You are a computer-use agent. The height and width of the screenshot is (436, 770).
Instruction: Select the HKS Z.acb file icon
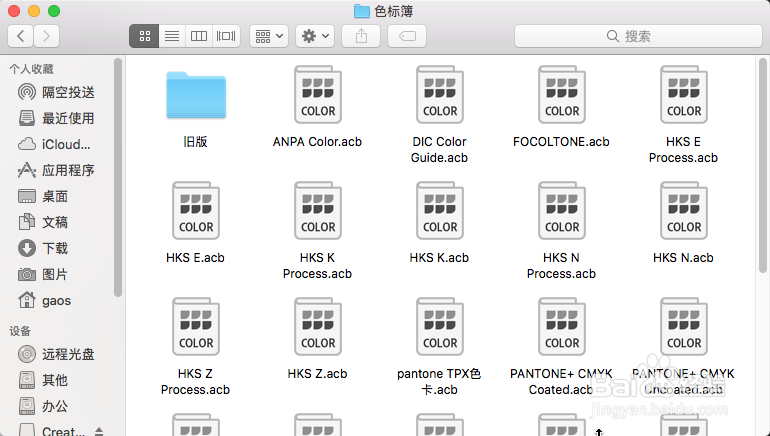[x=318, y=327]
